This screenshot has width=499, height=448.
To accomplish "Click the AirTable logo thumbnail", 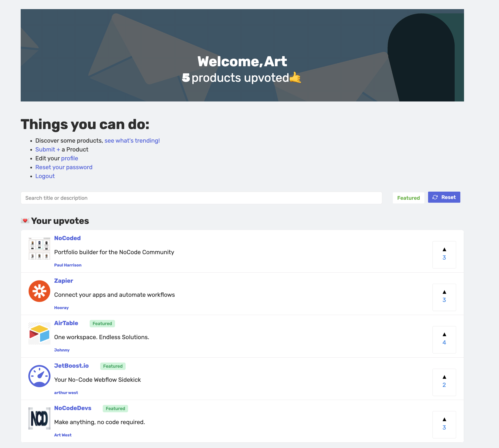I will [x=39, y=333].
